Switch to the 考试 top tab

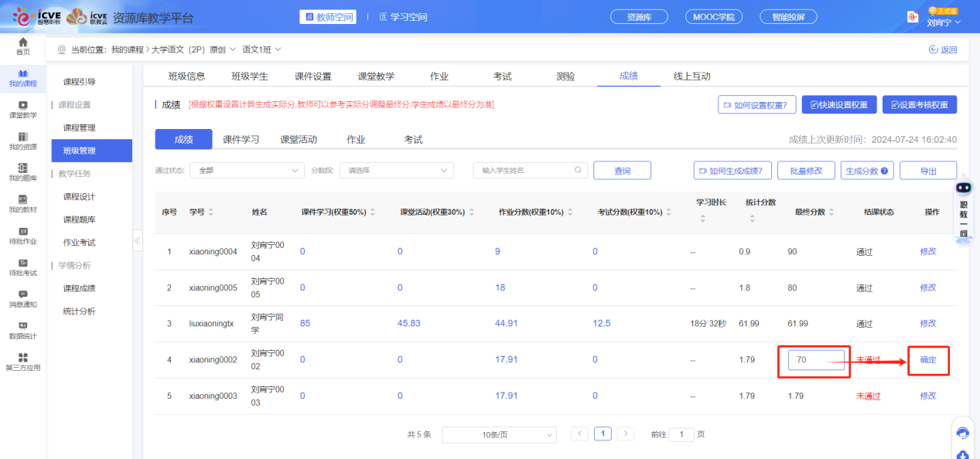pyautogui.click(x=502, y=76)
